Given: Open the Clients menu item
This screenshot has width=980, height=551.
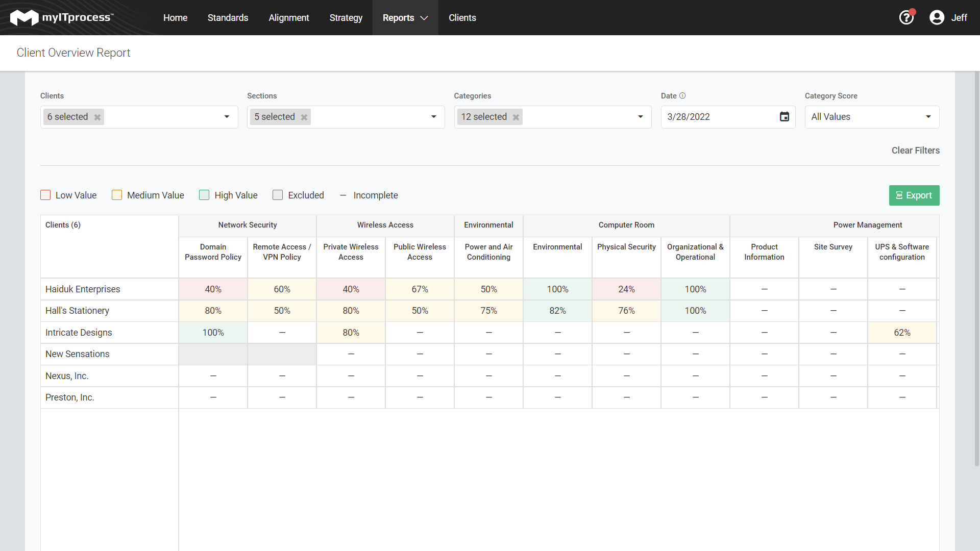Looking at the screenshot, I should [x=462, y=17].
